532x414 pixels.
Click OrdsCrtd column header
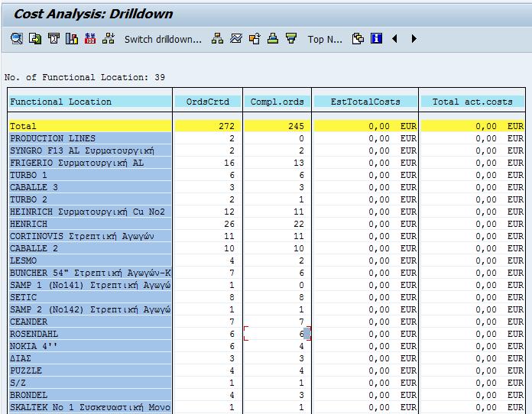point(208,102)
